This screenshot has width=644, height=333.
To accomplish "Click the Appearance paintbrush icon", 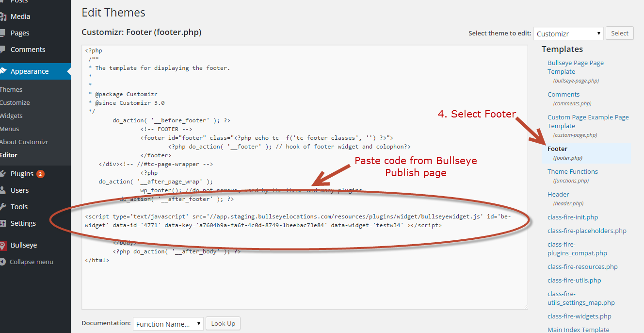I will click(x=3, y=71).
